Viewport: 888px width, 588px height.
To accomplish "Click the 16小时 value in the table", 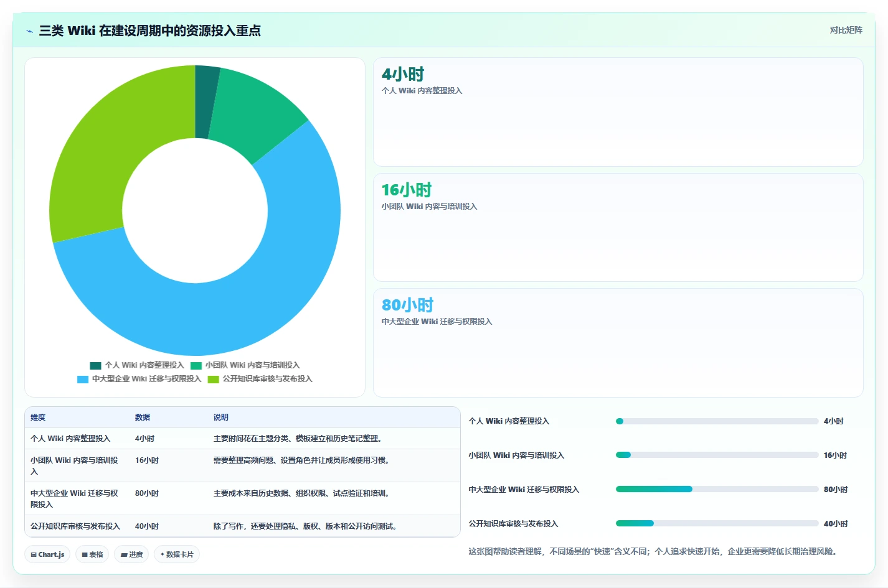I will (x=147, y=460).
